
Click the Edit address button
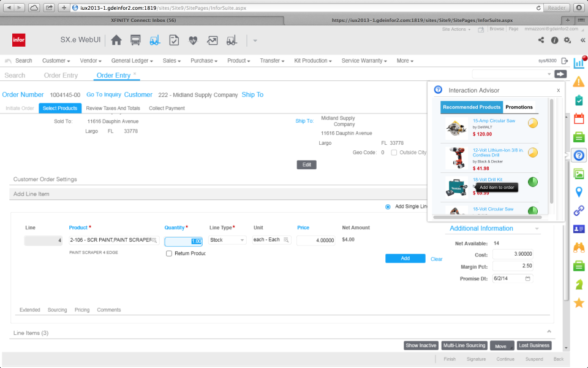[x=307, y=165]
